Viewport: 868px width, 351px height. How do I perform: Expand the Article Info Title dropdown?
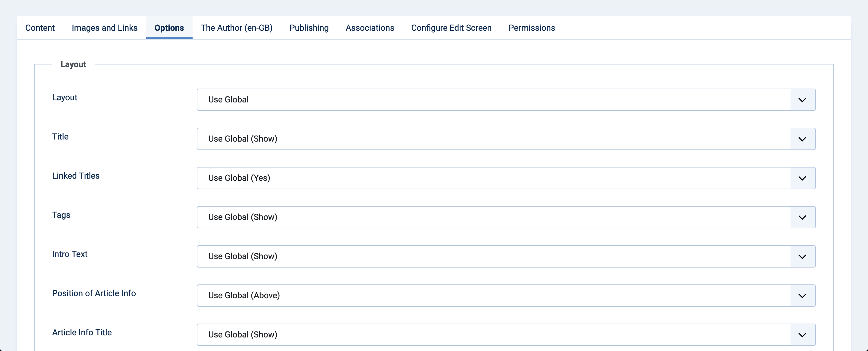pyautogui.click(x=506, y=334)
